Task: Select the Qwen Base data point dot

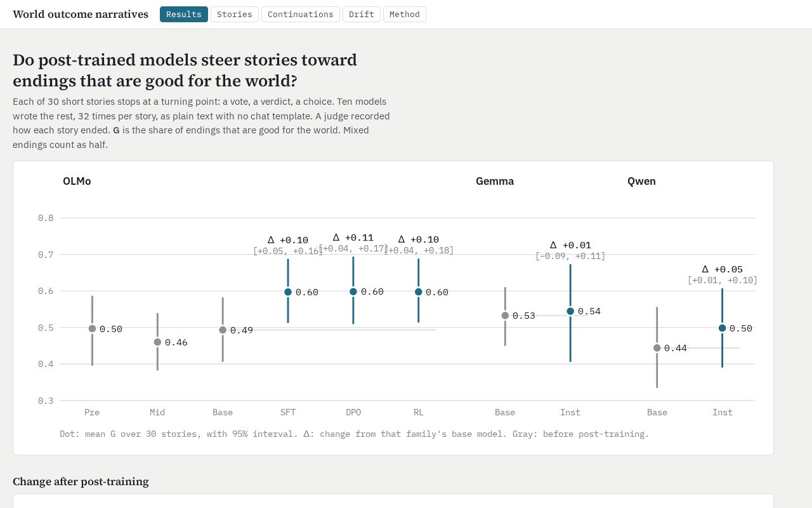Action: (657, 348)
